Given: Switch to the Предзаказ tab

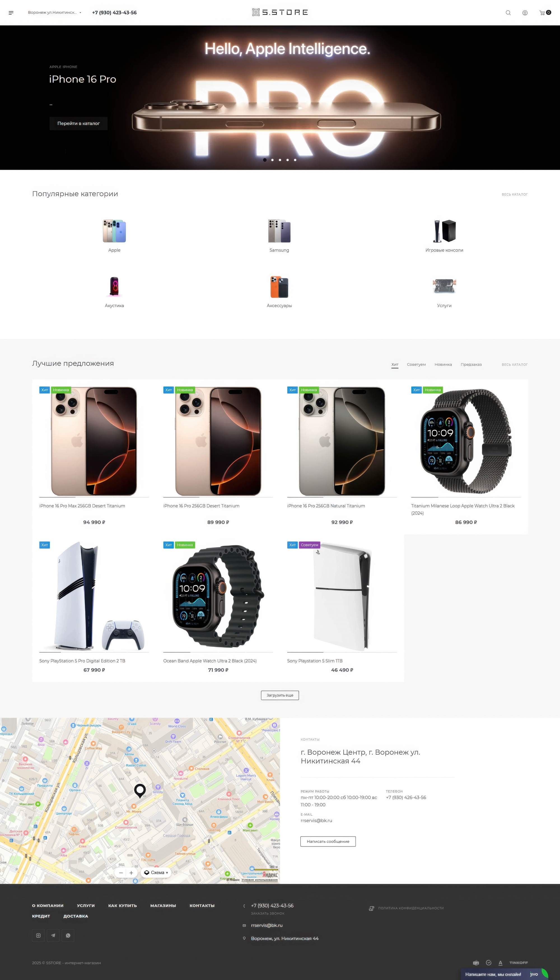Looking at the screenshot, I should 471,365.
